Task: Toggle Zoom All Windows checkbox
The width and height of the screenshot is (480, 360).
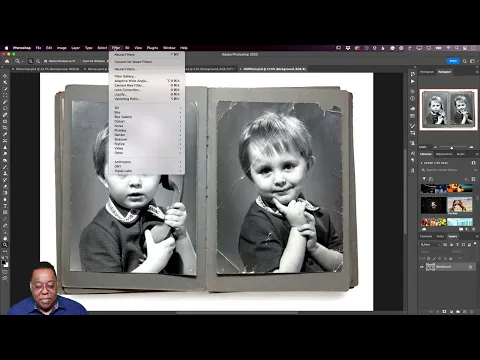Action: (80, 61)
